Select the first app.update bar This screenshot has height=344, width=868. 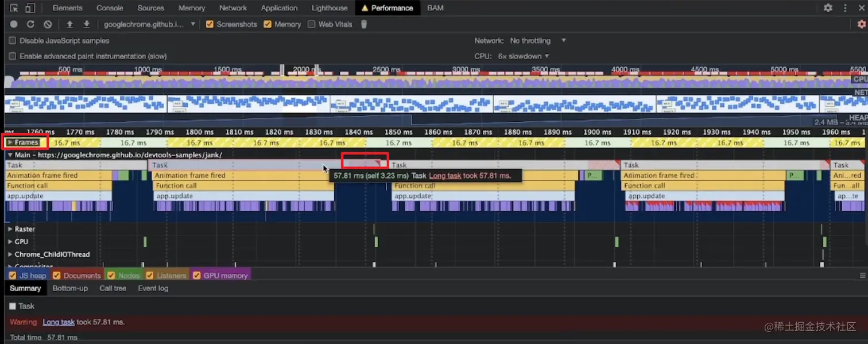(x=58, y=196)
